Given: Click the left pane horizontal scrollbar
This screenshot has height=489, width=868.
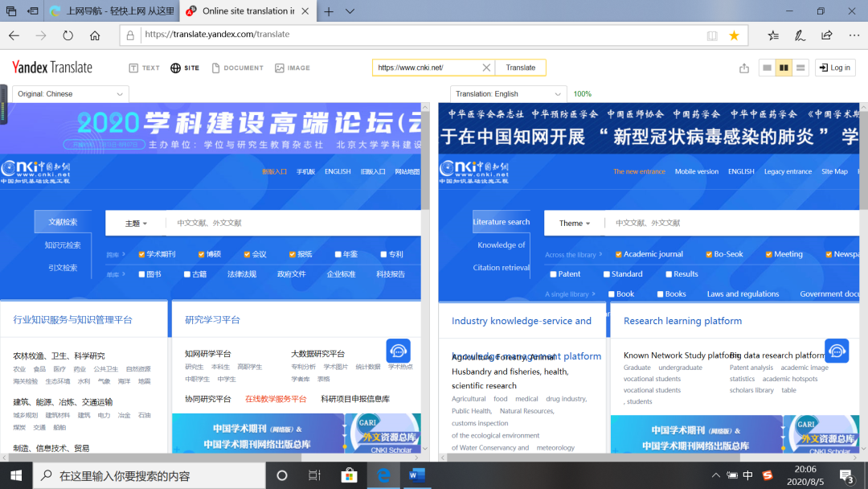Looking at the screenshot, I should click(x=155, y=458).
